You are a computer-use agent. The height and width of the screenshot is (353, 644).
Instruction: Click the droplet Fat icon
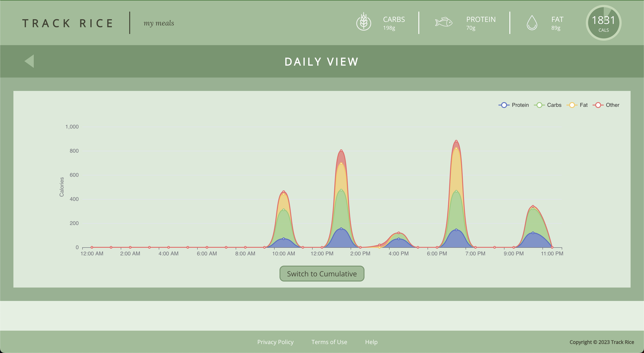click(532, 23)
